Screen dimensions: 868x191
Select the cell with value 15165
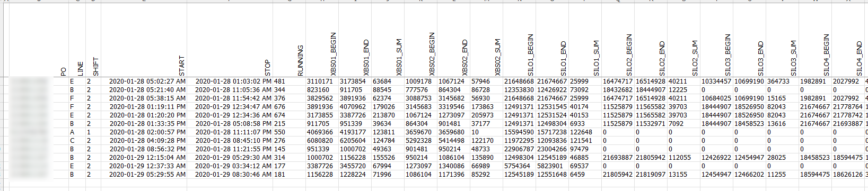click(783, 98)
